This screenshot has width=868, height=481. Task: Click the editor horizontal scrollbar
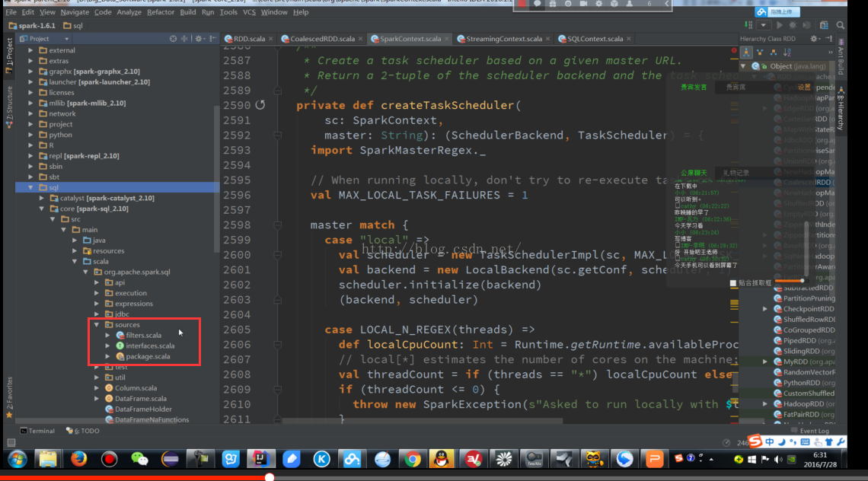(423, 421)
